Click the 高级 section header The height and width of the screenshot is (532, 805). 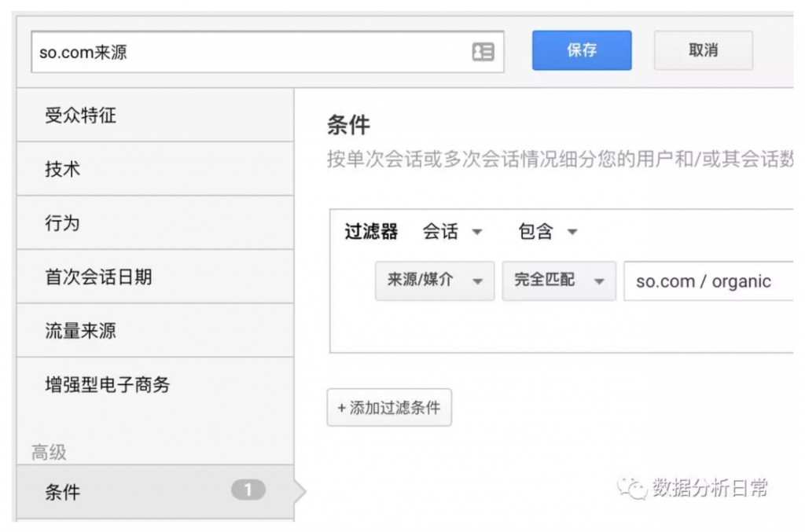point(49,453)
